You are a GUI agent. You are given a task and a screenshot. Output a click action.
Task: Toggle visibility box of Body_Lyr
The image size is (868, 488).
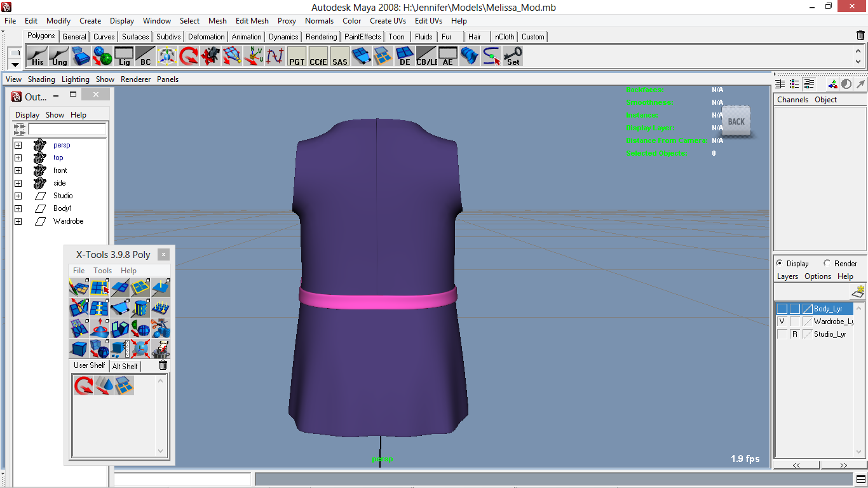(782, 309)
